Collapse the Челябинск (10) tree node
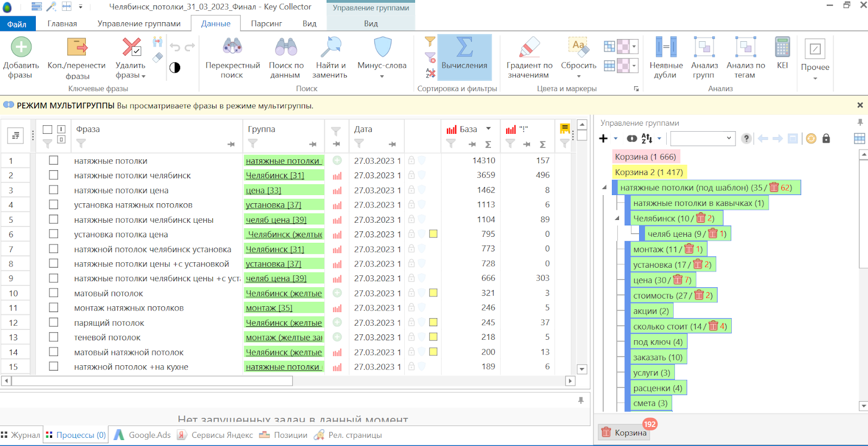This screenshot has height=446, width=868. (x=617, y=218)
